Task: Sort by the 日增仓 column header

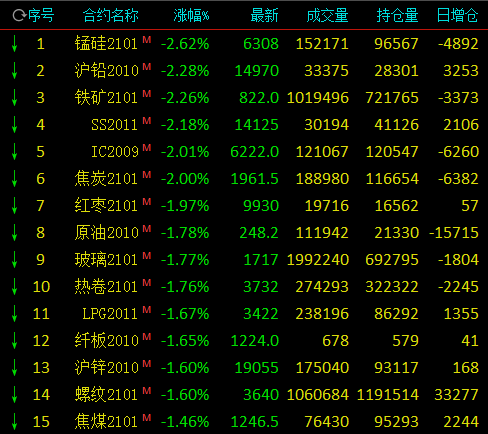Action: (458, 15)
